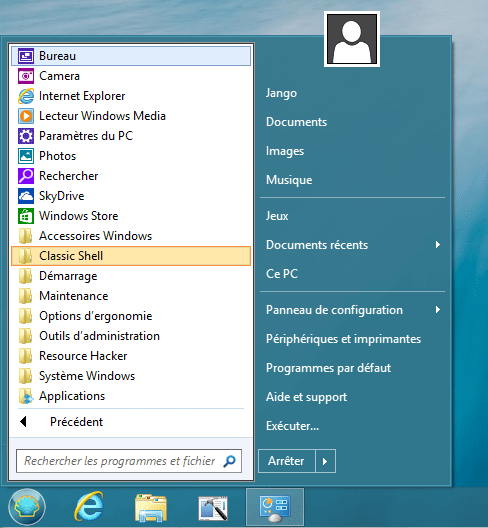Open File Explorer folder icon on taskbar
488x528 pixels.
151,507
